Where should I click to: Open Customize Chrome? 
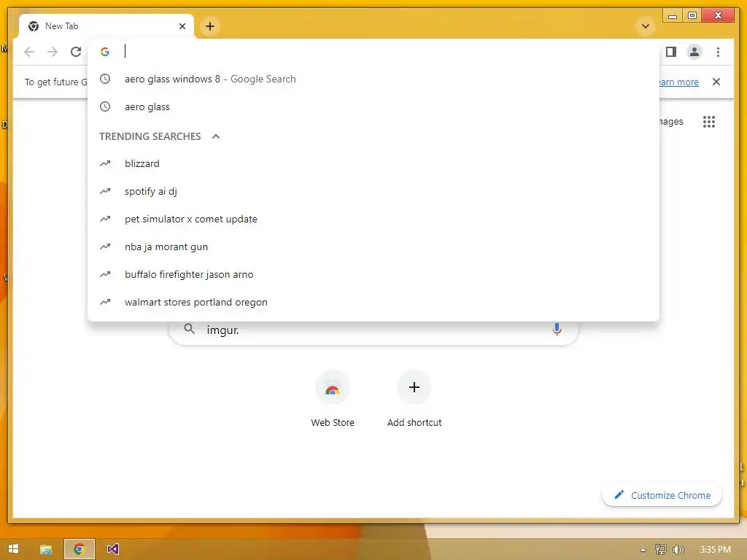662,495
